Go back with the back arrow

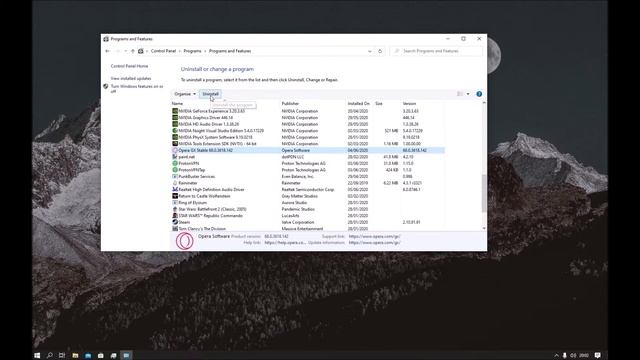pyautogui.click(x=107, y=51)
